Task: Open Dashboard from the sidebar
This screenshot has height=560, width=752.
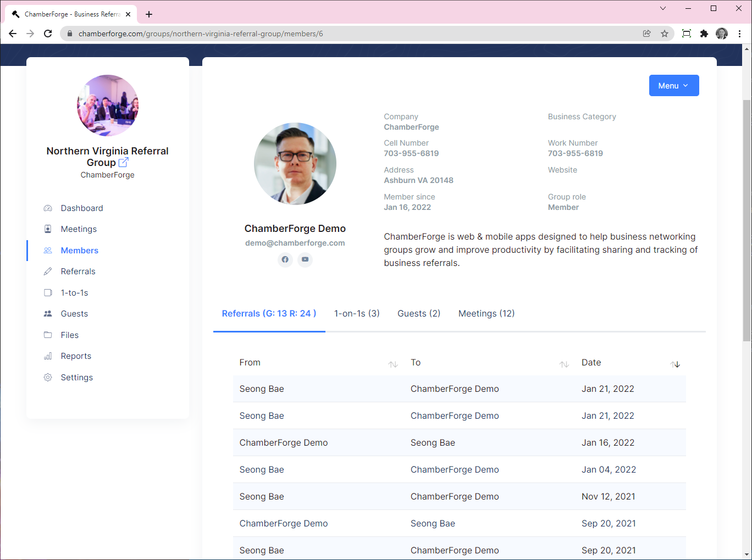Action: [x=81, y=208]
